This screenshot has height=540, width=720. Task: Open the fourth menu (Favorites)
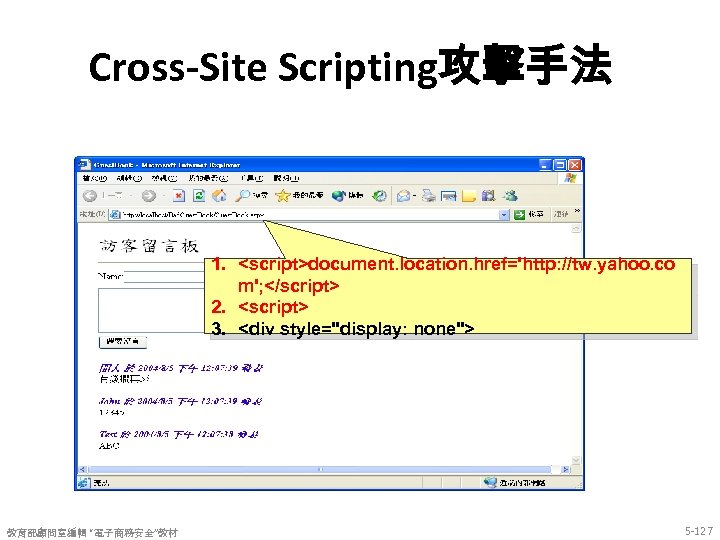pyautogui.click(x=208, y=178)
